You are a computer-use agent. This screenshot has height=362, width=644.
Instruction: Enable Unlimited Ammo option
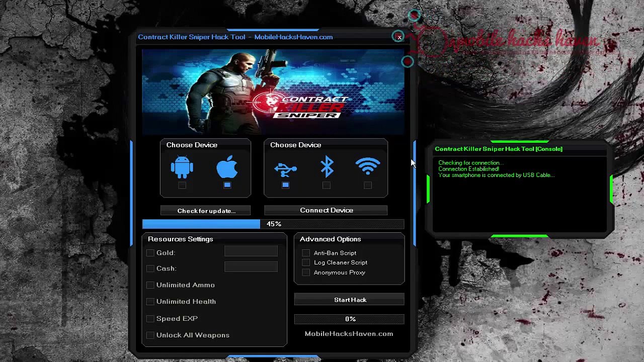coord(150,285)
